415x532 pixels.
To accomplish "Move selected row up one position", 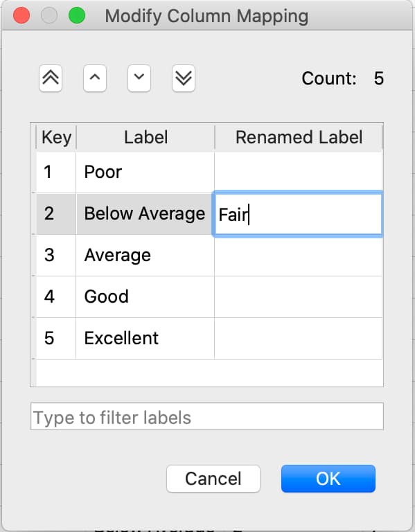I will click(95, 78).
